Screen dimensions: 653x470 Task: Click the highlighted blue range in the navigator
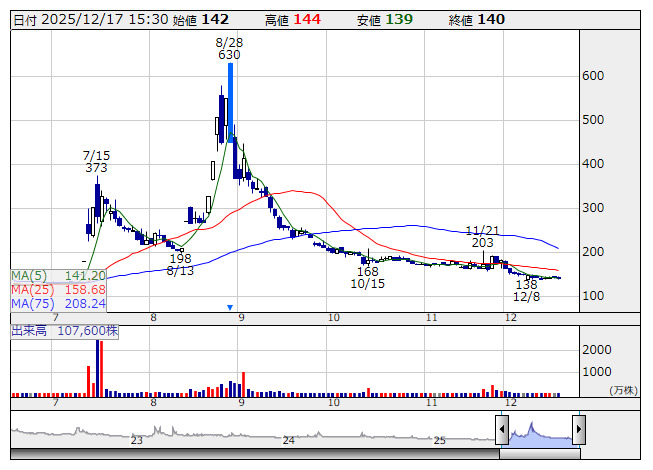click(x=540, y=432)
